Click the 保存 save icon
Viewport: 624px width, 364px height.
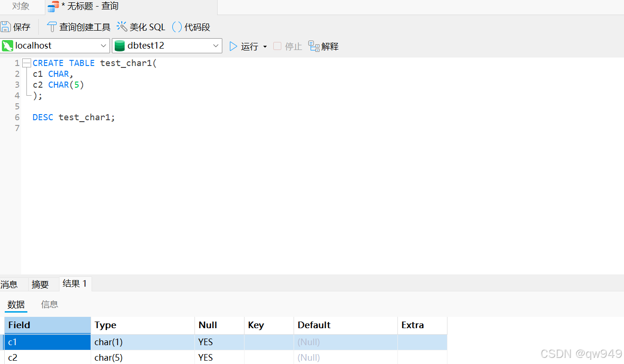click(x=6, y=26)
